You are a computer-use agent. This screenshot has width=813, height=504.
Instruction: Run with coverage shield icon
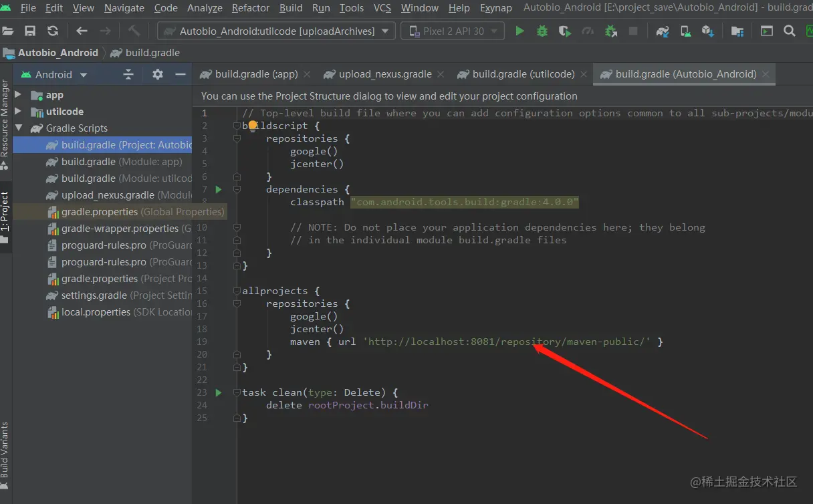point(565,31)
